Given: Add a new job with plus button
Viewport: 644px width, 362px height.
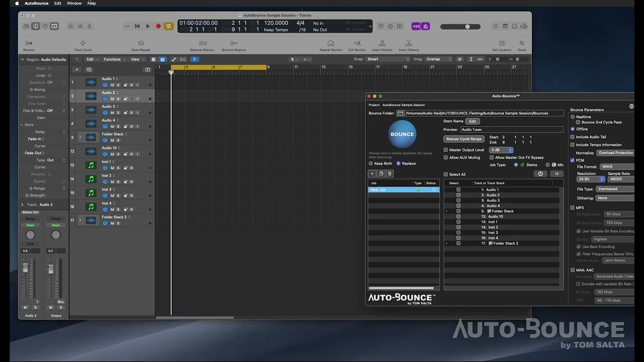Looking at the screenshot, I should [x=372, y=173].
